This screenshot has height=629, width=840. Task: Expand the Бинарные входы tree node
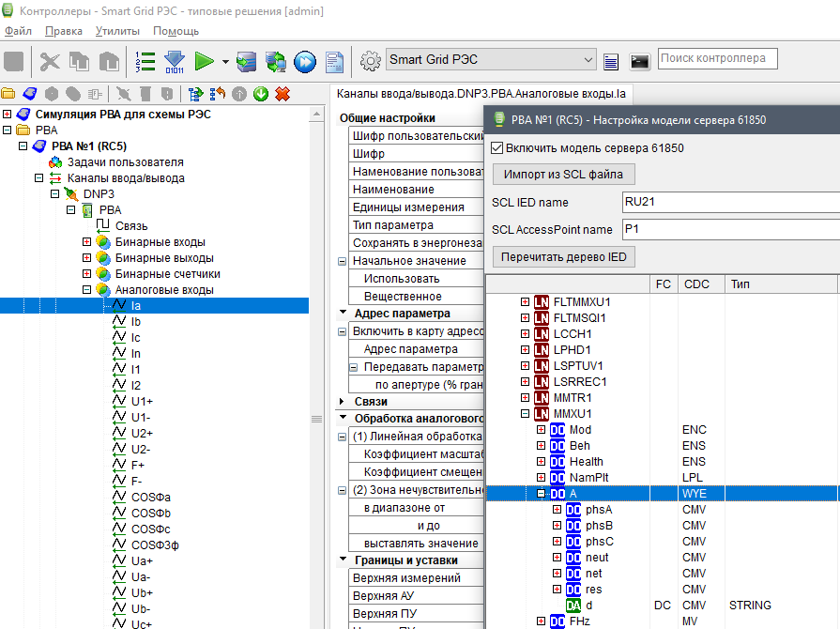[87, 241]
